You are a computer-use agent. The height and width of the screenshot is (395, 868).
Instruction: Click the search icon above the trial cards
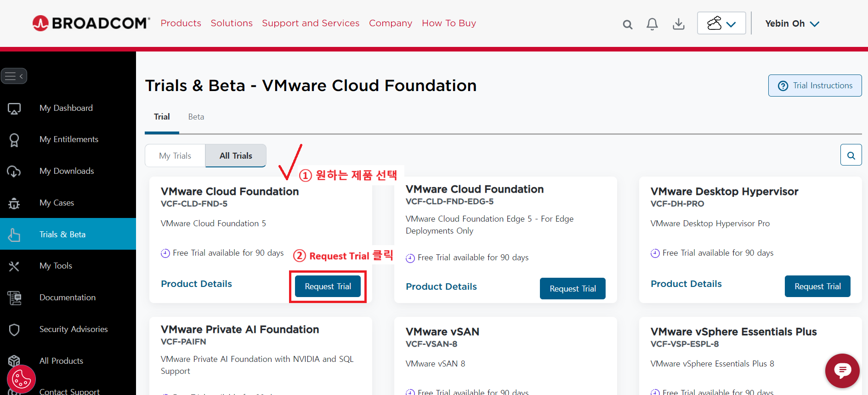(851, 155)
